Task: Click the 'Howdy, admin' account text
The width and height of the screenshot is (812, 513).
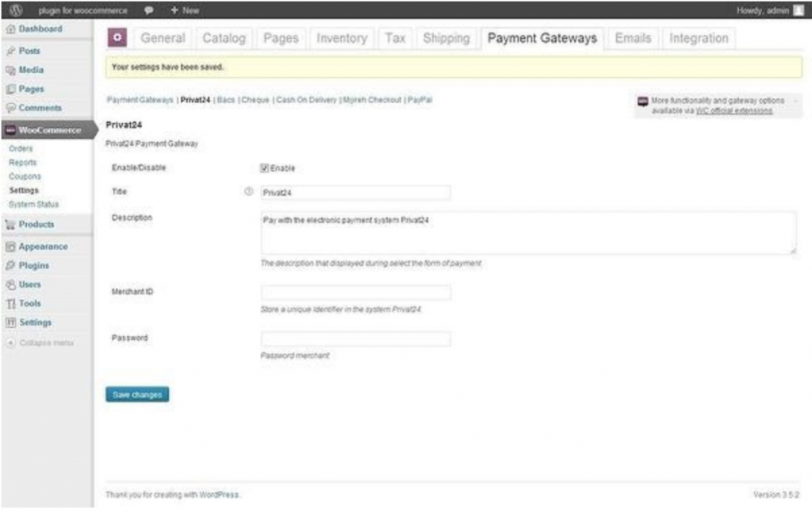Action: [763, 10]
